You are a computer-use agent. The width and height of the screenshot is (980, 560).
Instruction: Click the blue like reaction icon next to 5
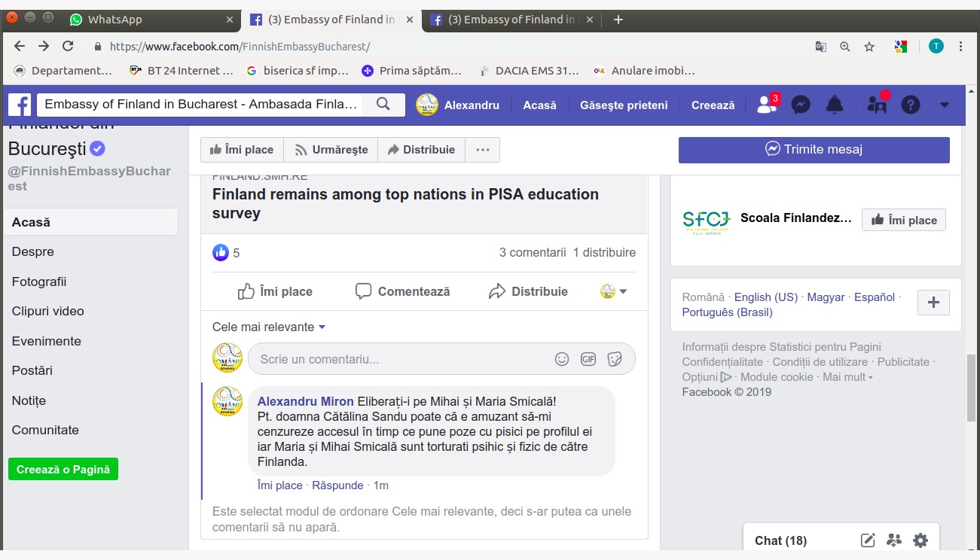pyautogui.click(x=221, y=253)
